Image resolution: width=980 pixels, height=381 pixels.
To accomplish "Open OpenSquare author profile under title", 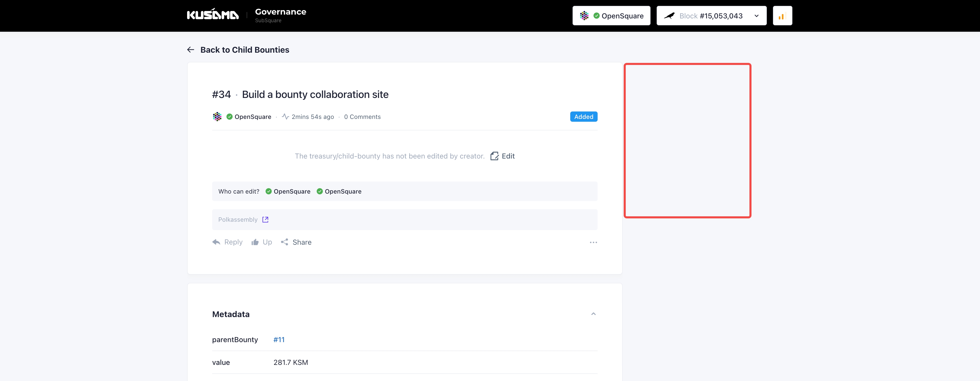I will click(x=253, y=117).
